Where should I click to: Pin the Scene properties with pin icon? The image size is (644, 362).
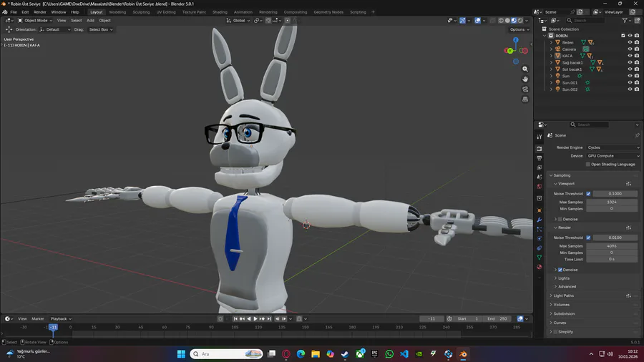pyautogui.click(x=637, y=135)
